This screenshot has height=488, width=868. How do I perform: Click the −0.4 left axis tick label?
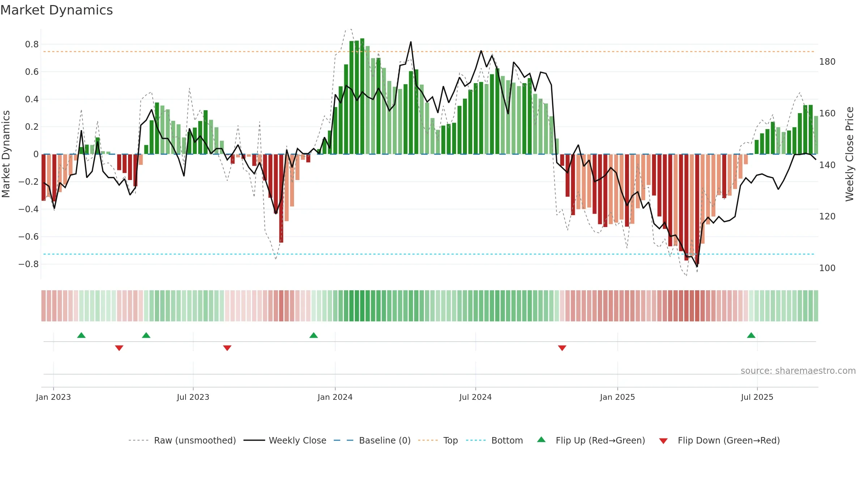coord(29,209)
